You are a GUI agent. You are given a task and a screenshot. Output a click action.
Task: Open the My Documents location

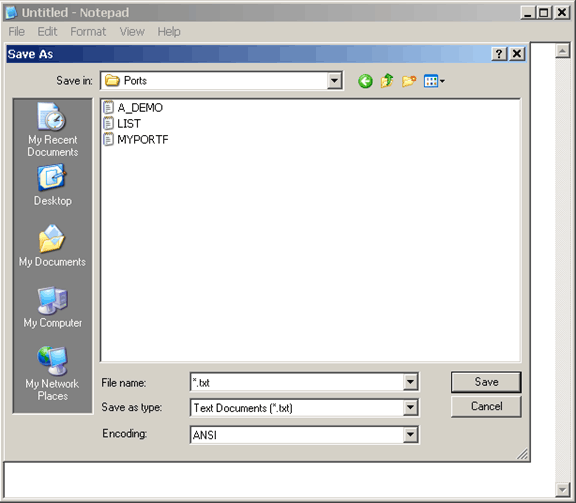(x=52, y=246)
